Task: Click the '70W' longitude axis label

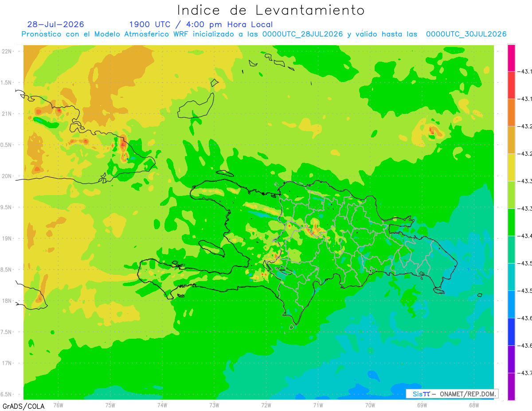Action: (x=370, y=405)
